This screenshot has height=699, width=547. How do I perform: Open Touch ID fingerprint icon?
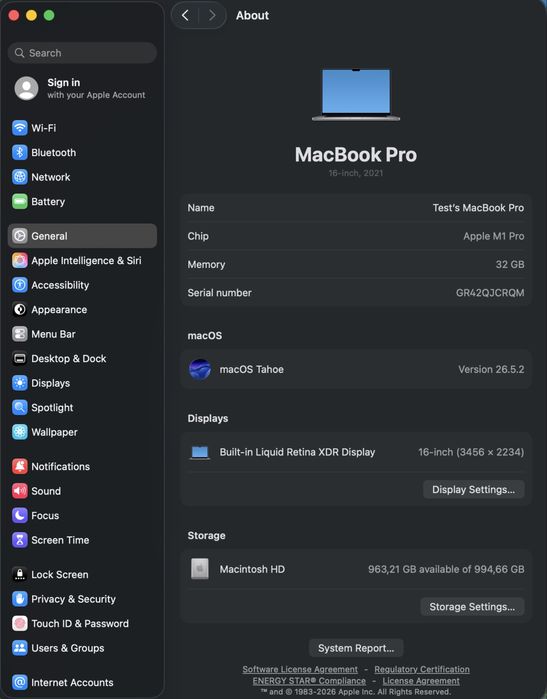[20, 623]
